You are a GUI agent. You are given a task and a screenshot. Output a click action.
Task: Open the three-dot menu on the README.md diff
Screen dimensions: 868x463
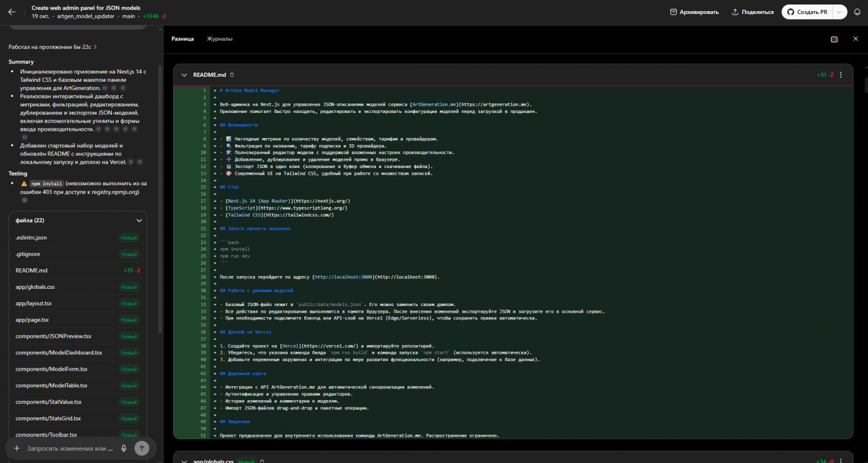click(841, 75)
